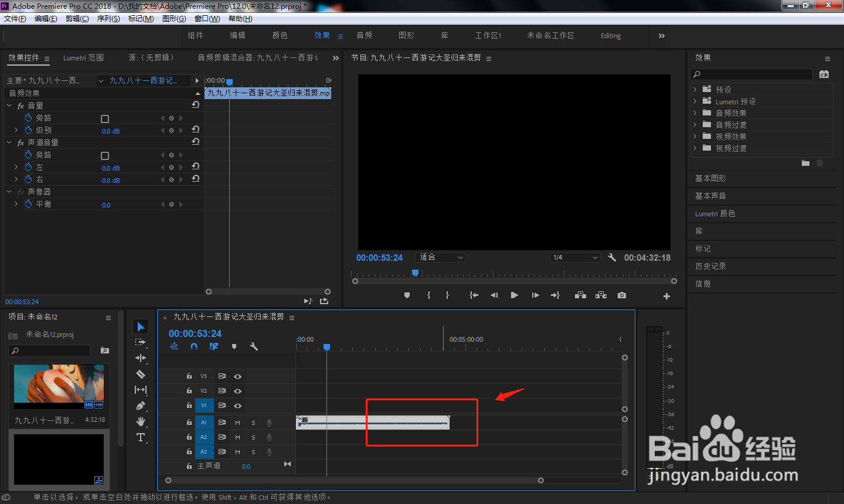Image resolution: width=844 pixels, height=504 pixels.
Task: Select the Track Select Forward tool
Action: [141, 342]
